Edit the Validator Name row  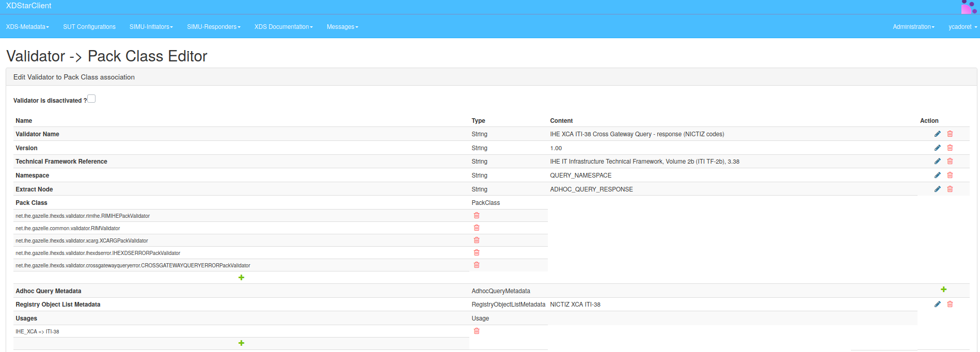coord(937,134)
